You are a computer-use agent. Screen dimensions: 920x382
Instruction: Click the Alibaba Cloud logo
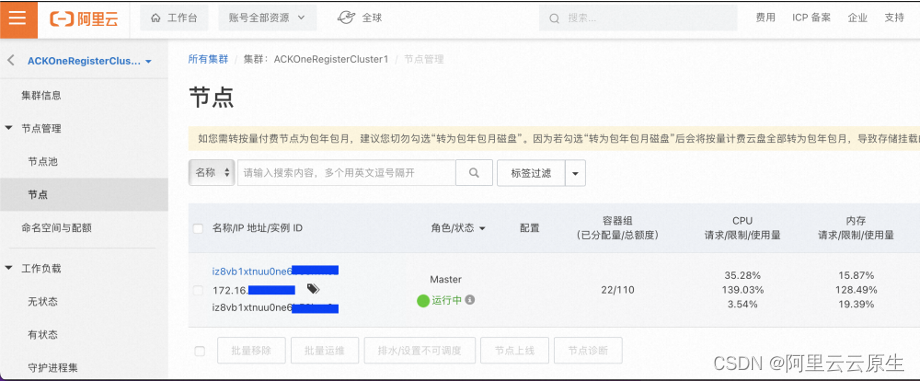tap(84, 18)
